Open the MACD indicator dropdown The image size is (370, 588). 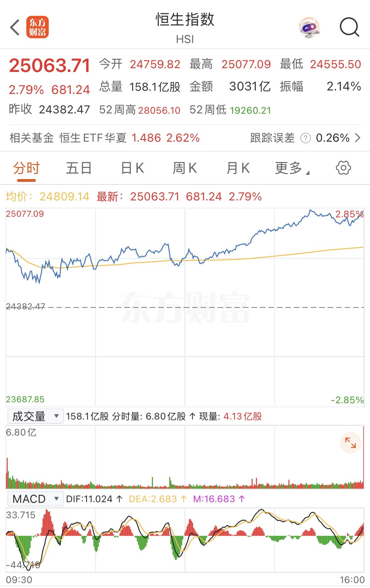(x=35, y=499)
